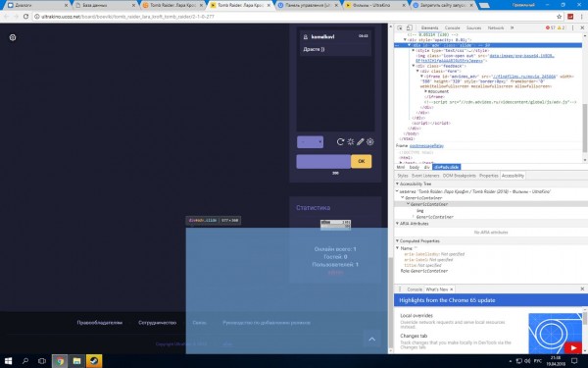Switch to the Фильмы - UltraKino browser tab

point(375,5)
